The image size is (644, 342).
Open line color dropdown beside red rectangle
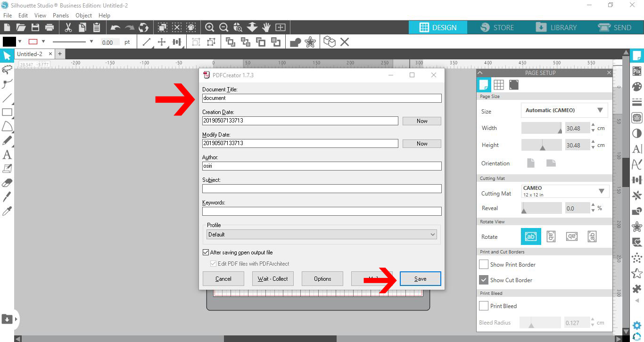point(43,41)
